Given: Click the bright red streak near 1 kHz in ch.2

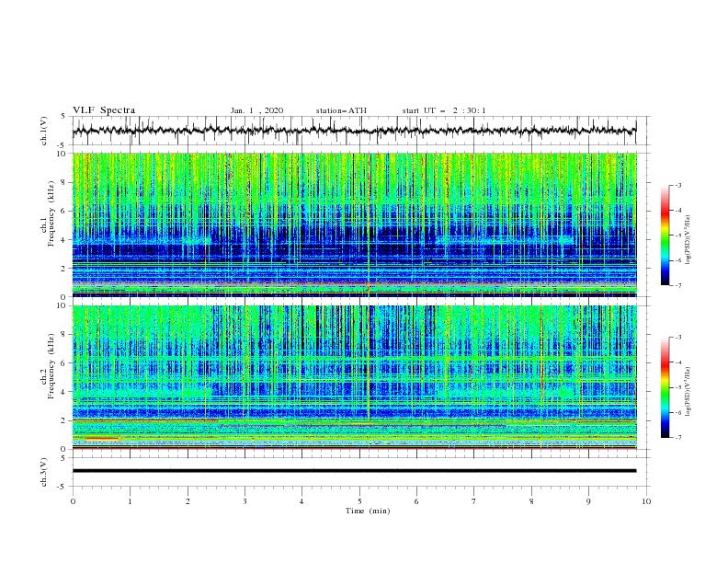Looking at the screenshot, I should (102, 439).
